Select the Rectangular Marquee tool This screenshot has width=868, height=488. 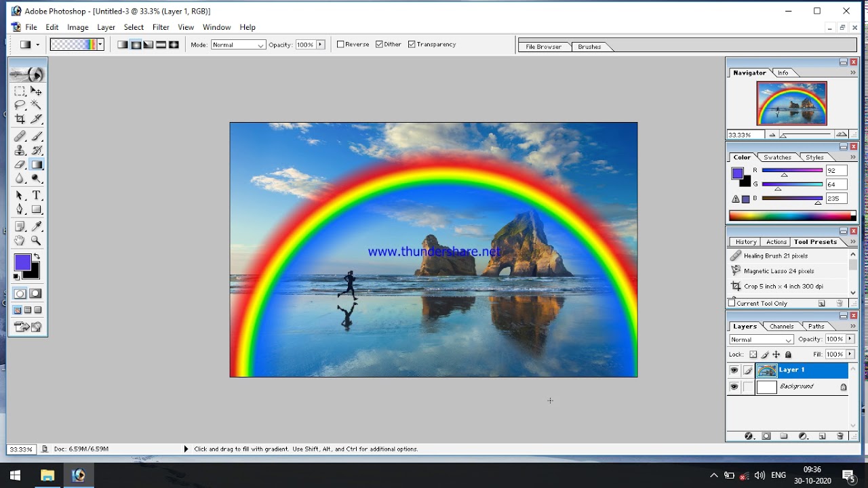pyautogui.click(x=20, y=91)
